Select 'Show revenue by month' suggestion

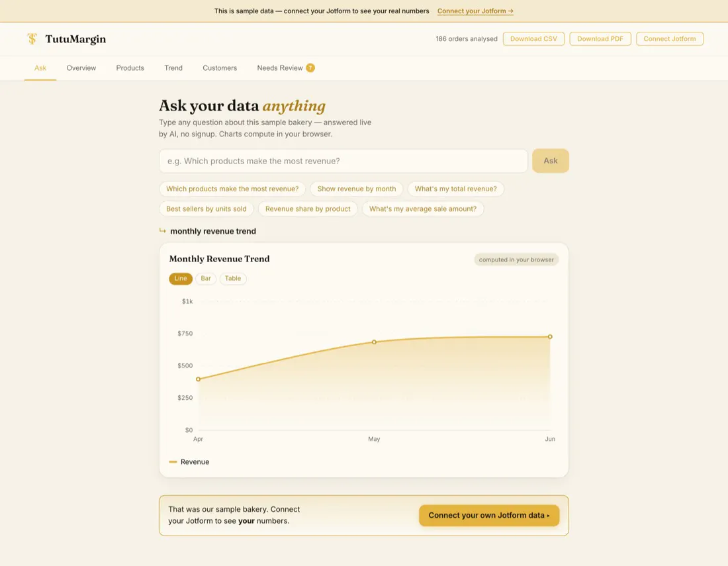357,189
